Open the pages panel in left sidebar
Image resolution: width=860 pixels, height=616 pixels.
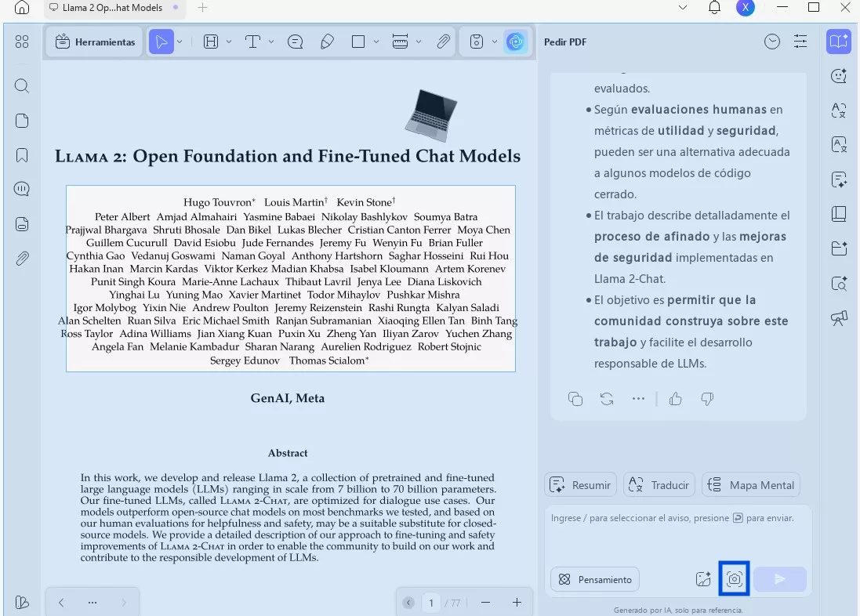pyautogui.click(x=22, y=121)
